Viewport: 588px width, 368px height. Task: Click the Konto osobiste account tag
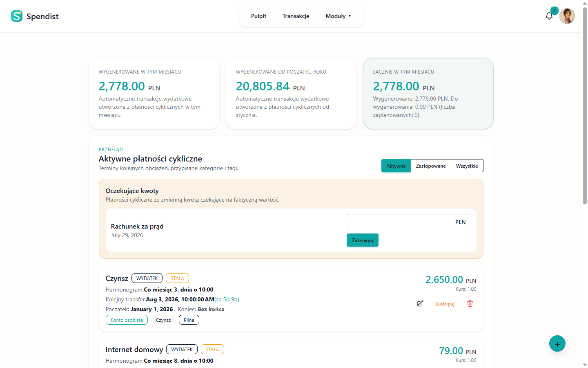pos(127,320)
